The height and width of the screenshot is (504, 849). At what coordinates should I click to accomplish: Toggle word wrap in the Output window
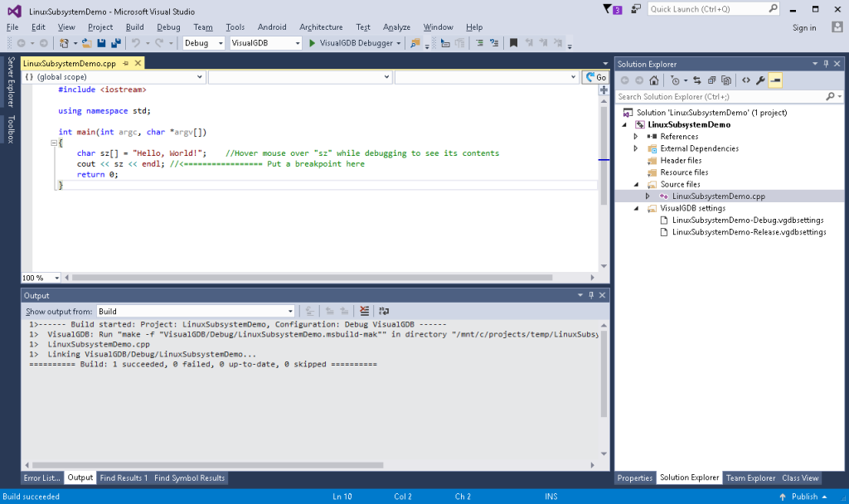point(384,310)
